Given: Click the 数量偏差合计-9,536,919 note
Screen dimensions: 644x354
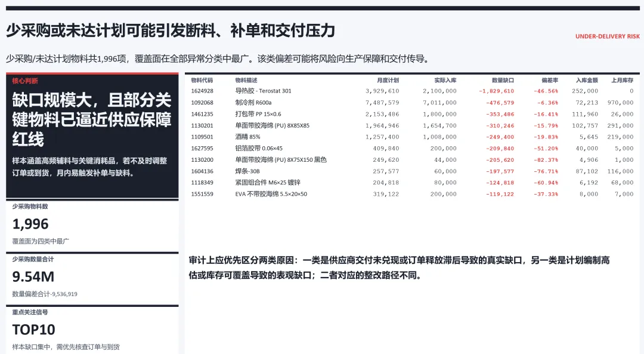Looking at the screenshot, I should (x=45, y=294).
